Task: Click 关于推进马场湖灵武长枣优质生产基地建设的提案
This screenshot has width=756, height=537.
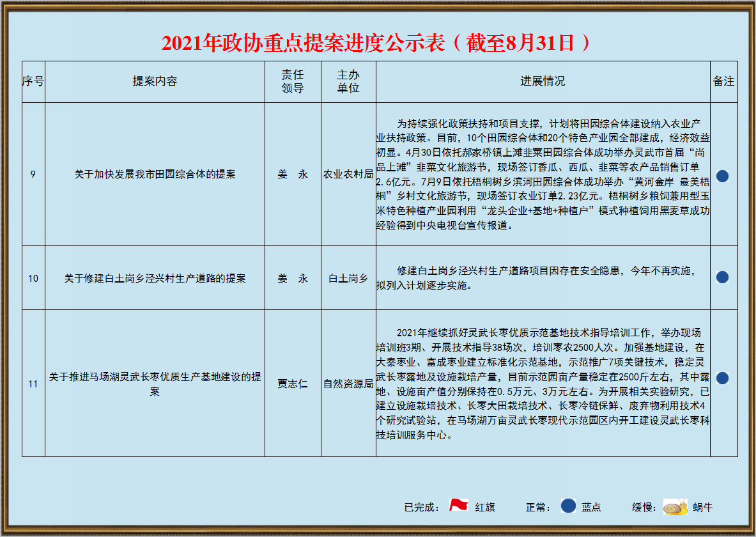Action: [x=155, y=384]
